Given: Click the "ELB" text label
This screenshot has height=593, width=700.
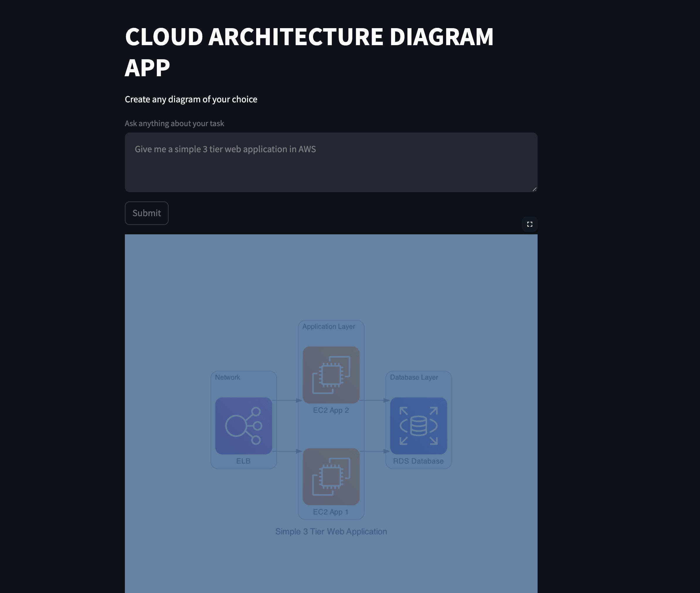Looking at the screenshot, I should pyautogui.click(x=243, y=461).
